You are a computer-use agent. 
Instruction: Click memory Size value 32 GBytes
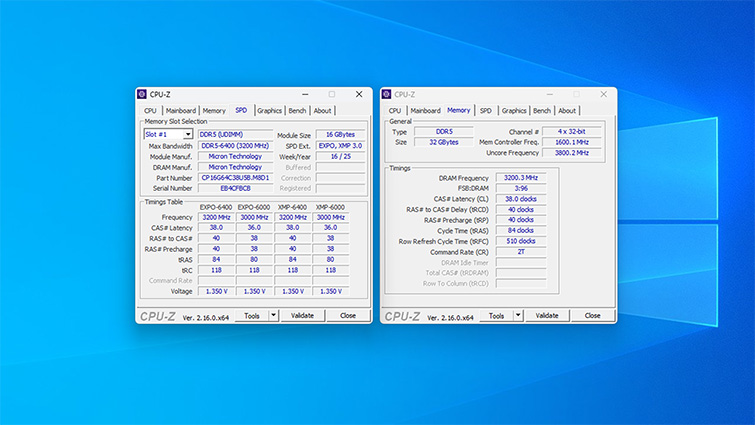[444, 142]
